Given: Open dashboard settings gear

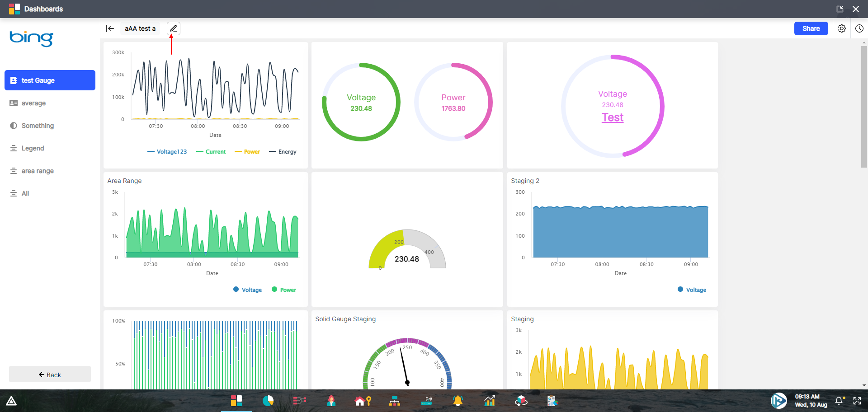Looking at the screenshot, I should click(842, 28).
